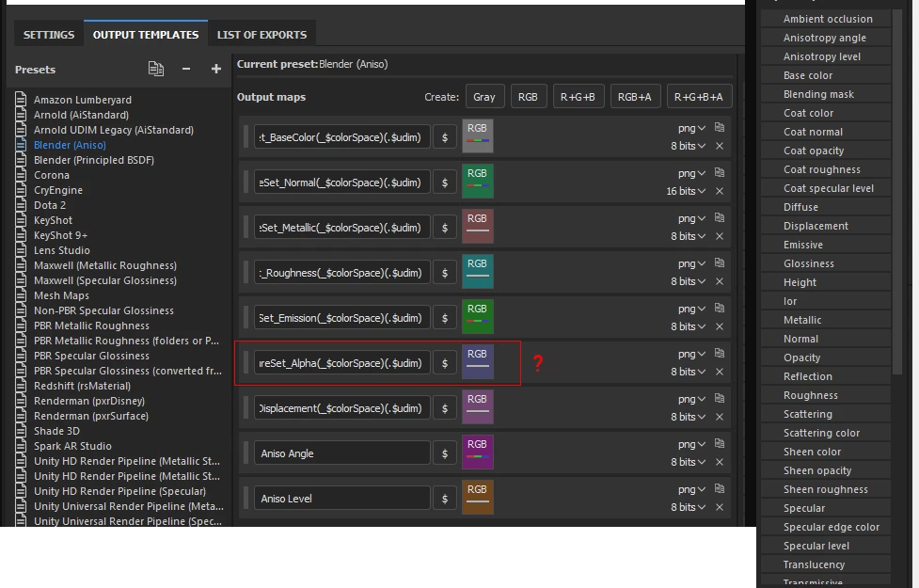Click the $ variable button for Alpha map

(445, 363)
